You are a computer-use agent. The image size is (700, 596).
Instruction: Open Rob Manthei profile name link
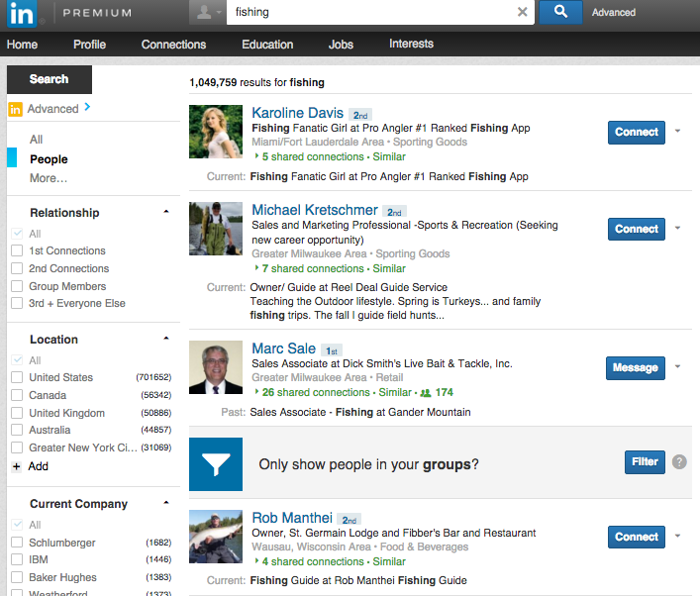(x=292, y=518)
